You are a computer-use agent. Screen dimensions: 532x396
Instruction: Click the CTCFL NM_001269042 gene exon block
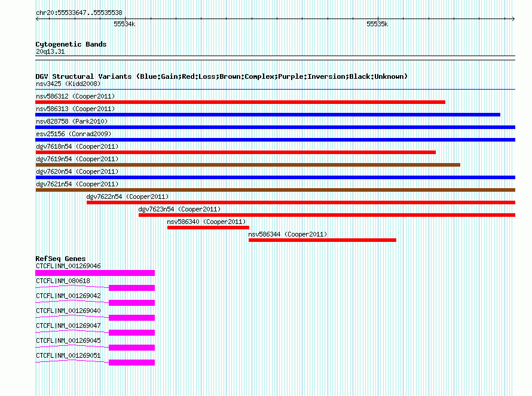coord(132,303)
